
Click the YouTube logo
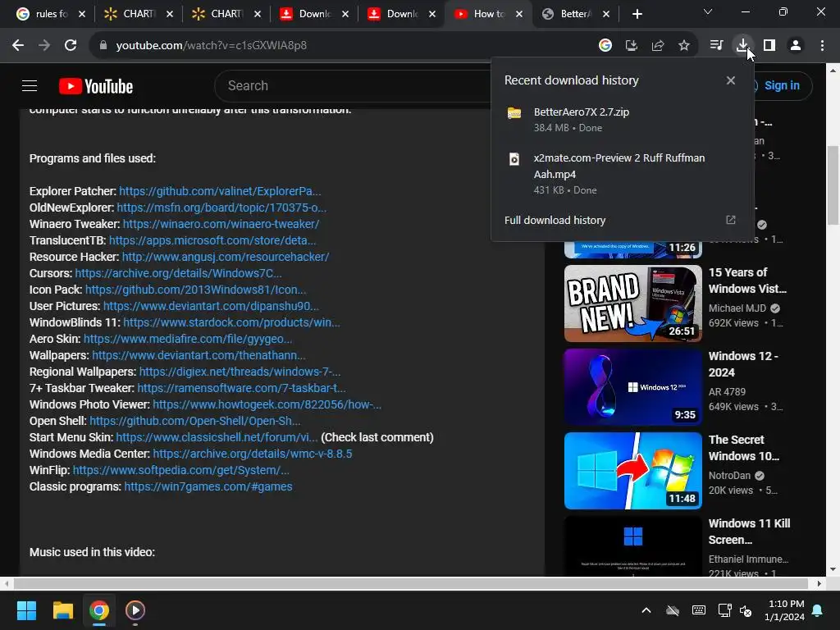point(96,86)
